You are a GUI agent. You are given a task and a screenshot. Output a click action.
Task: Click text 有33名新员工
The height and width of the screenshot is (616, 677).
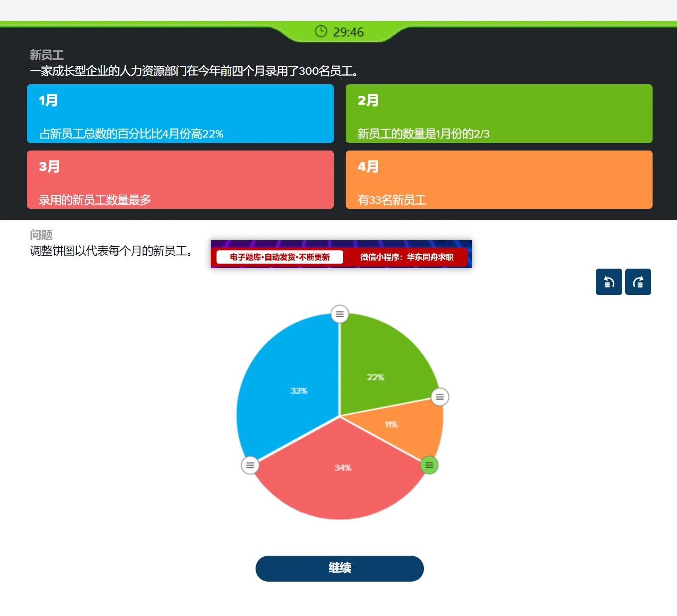pyautogui.click(x=392, y=200)
